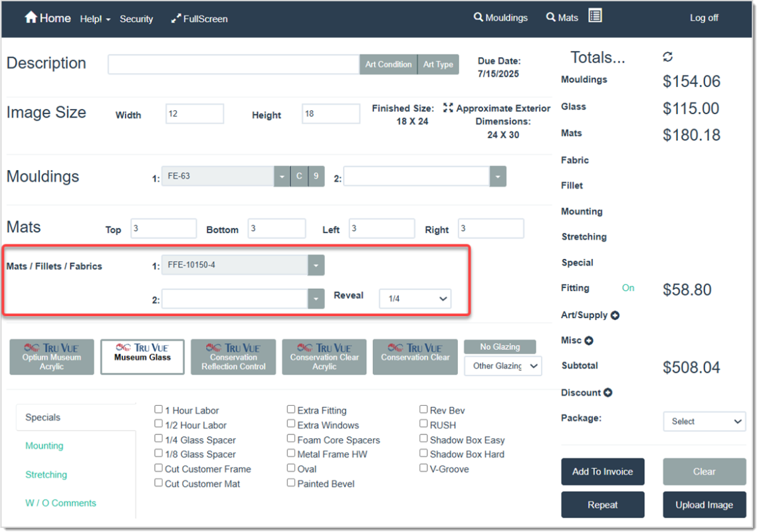
Task: Open the Reveal dropdown
Action: (415, 298)
